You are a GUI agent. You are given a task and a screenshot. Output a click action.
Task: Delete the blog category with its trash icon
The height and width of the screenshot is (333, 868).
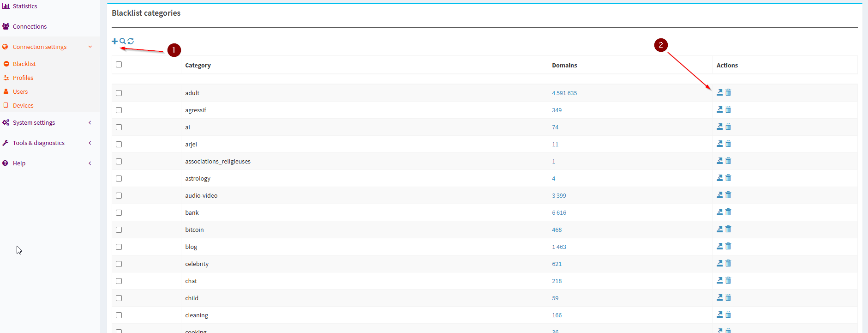pos(728,246)
